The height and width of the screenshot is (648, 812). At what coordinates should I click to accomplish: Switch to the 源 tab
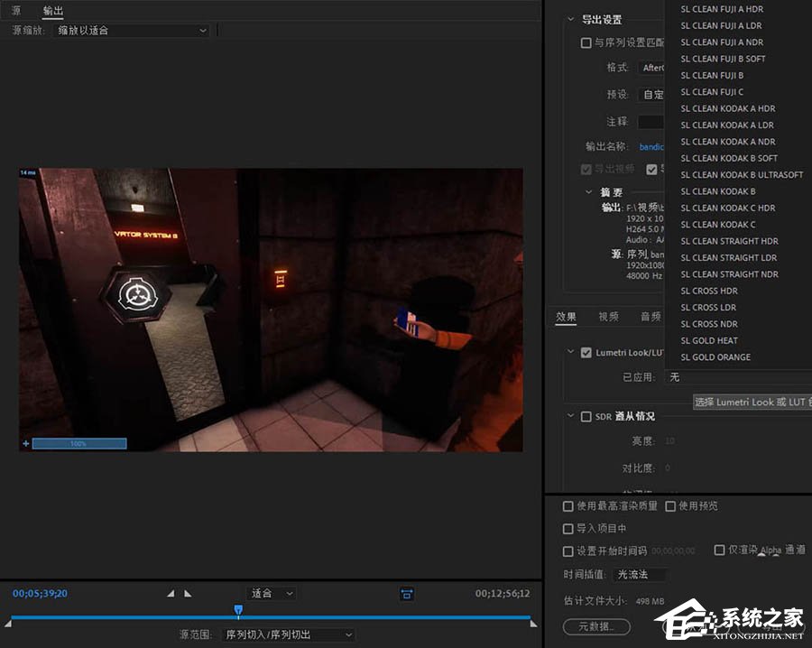pyautogui.click(x=16, y=10)
